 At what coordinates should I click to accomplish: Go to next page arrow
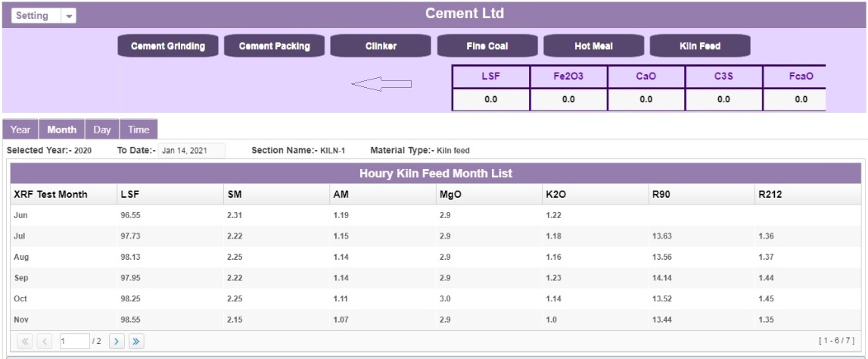[x=117, y=342]
